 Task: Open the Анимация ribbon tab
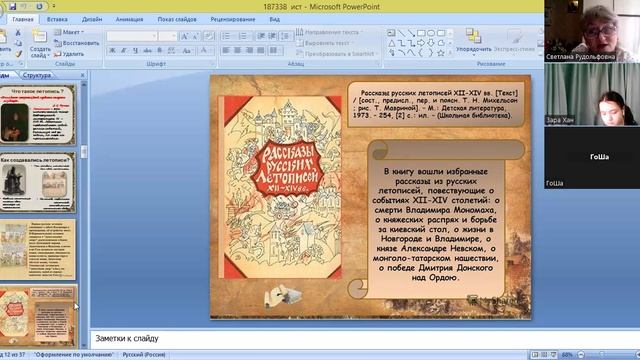pyautogui.click(x=129, y=19)
